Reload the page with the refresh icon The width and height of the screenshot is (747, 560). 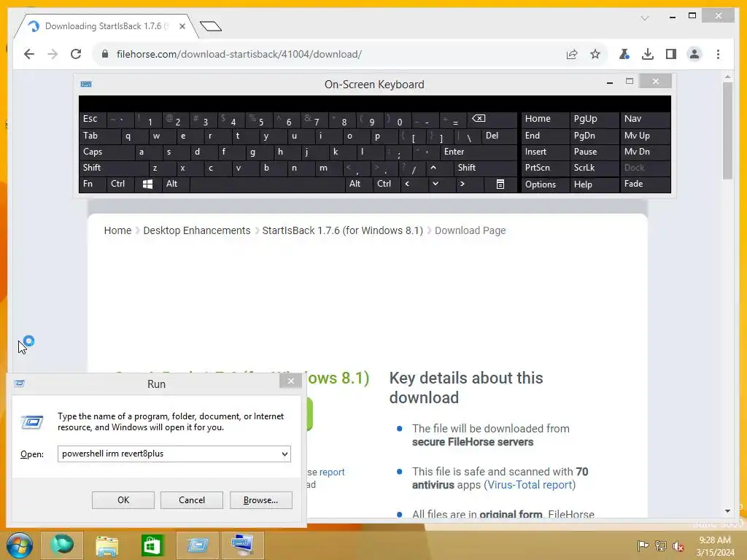pos(76,54)
